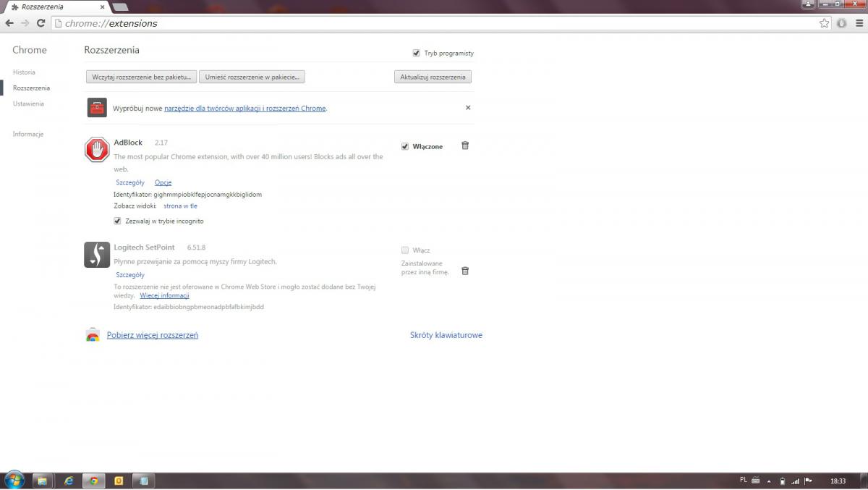Open the Chrome hamburger menu
This screenshot has width=868, height=490.
pos(858,23)
